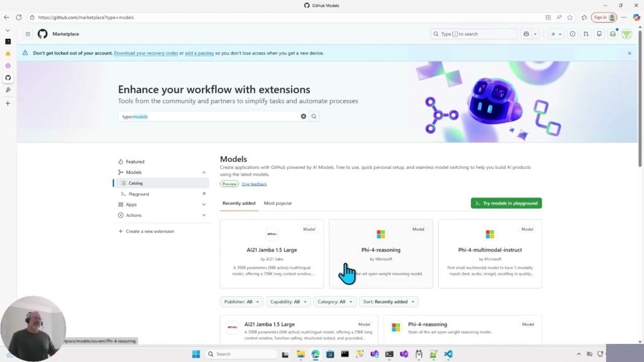Click the Windows taskbar Search box
Viewport: 644px width, 362px height.
point(240,354)
